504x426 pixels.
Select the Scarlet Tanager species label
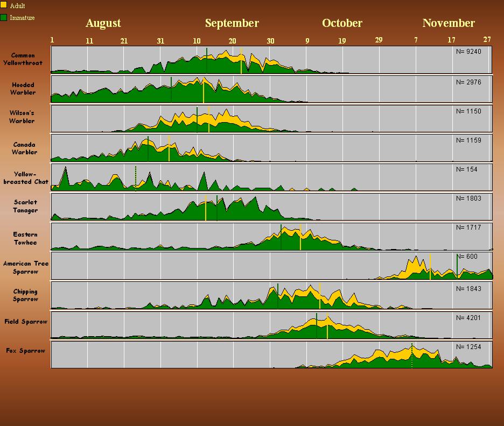pyautogui.click(x=25, y=207)
